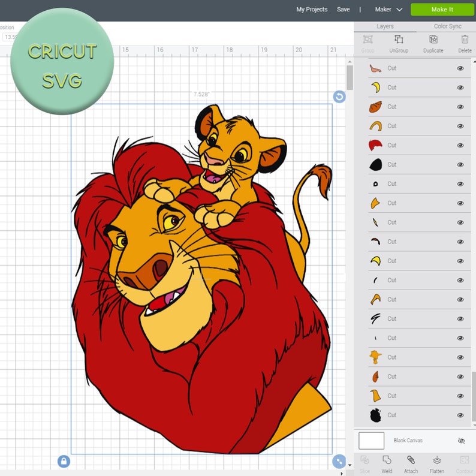
Task: Hide the bottom black splatter outline layer
Action: coord(460,415)
